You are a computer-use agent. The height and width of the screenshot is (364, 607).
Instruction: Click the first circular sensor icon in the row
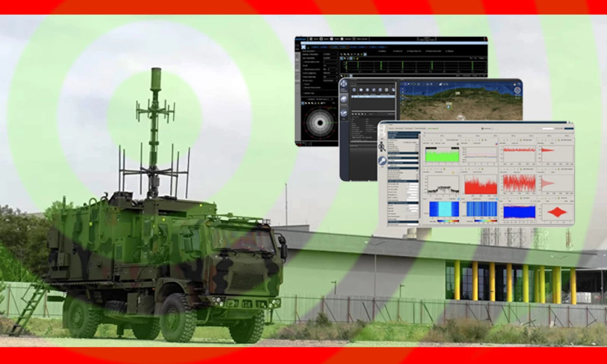click(354, 89)
